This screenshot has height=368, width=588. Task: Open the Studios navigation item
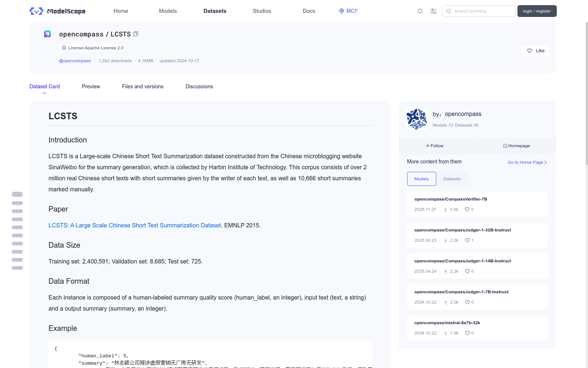click(262, 11)
